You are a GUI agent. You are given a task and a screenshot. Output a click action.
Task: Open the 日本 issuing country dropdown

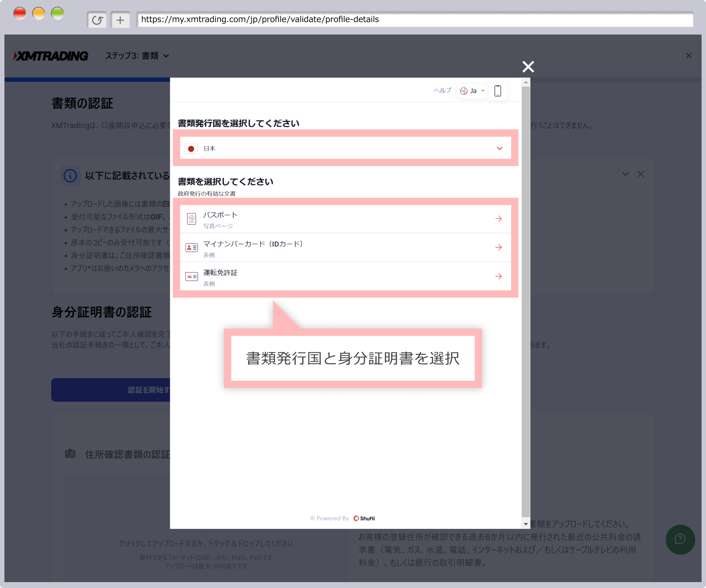coord(345,148)
